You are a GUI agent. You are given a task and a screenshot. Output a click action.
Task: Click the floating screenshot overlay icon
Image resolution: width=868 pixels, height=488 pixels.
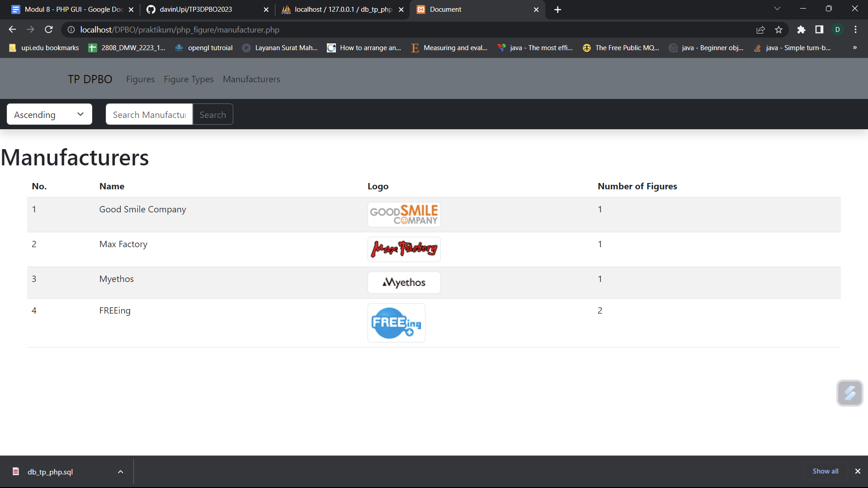click(x=850, y=393)
